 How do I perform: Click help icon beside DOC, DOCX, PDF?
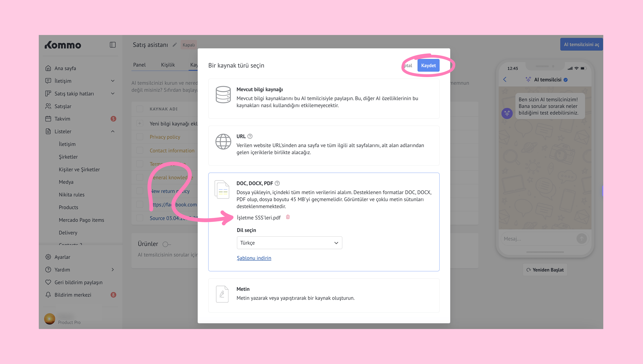point(277,183)
